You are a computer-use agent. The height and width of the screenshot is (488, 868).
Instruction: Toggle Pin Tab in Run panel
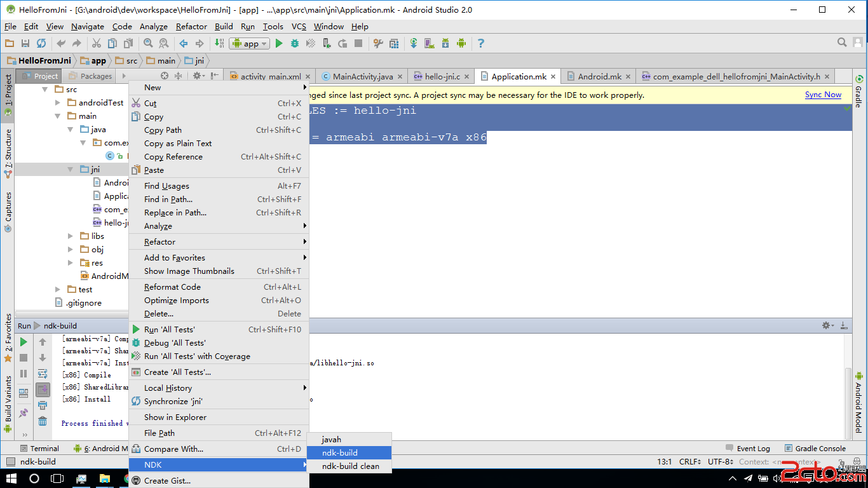click(x=24, y=413)
